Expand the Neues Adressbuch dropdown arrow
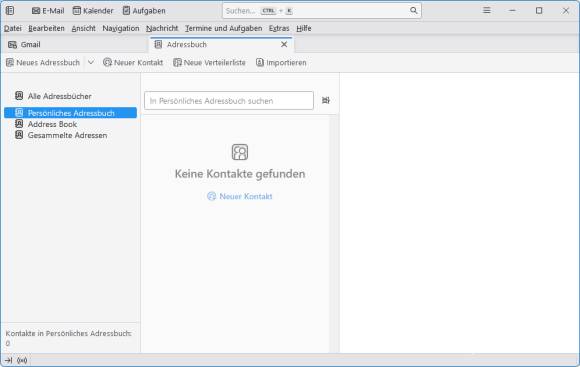The height and width of the screenshot is (367, 580). (x=91, y=63)
